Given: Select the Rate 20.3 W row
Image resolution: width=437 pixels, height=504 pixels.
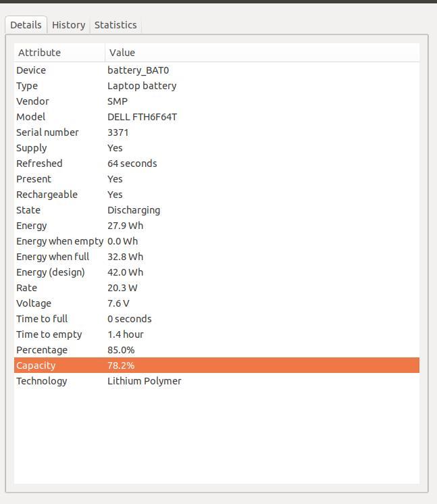Looking at the screenshot, I should 217,288.
